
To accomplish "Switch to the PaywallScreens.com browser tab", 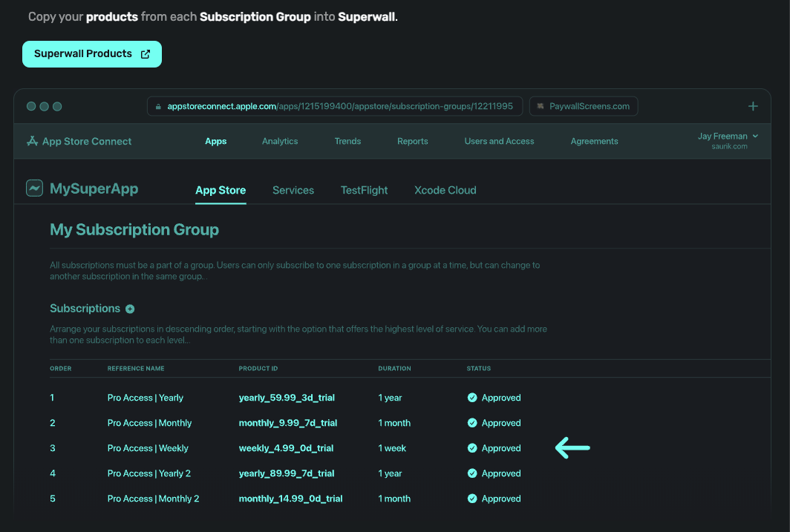I will [584, 106].
